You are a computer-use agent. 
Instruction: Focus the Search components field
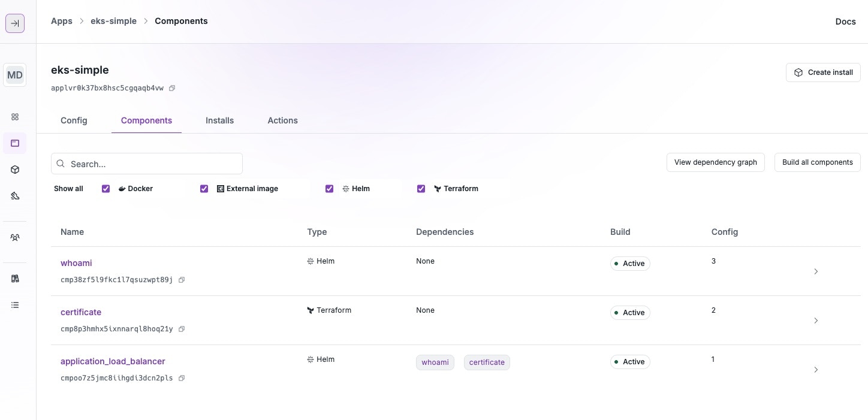[147, 164]
